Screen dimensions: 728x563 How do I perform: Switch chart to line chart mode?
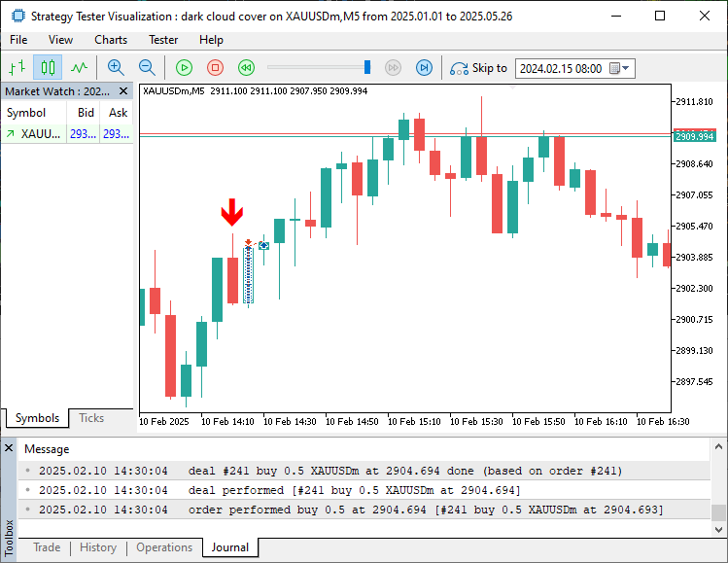[79, 68]
